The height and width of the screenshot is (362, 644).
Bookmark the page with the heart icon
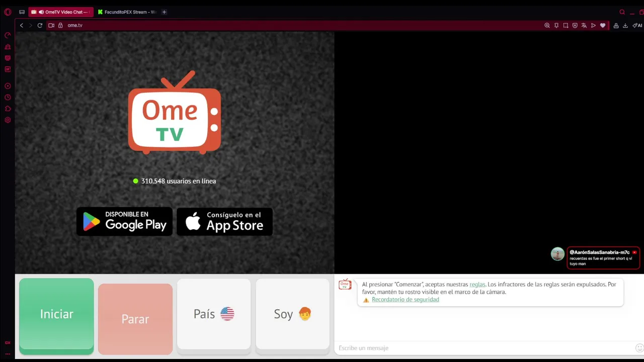click(603, 25)
